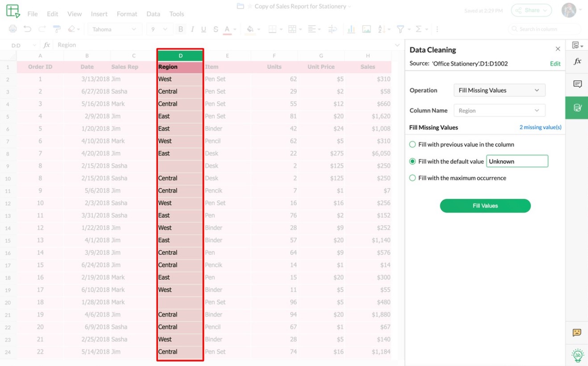
Task: Click the Edit source link
Action: tap(555, 64)
